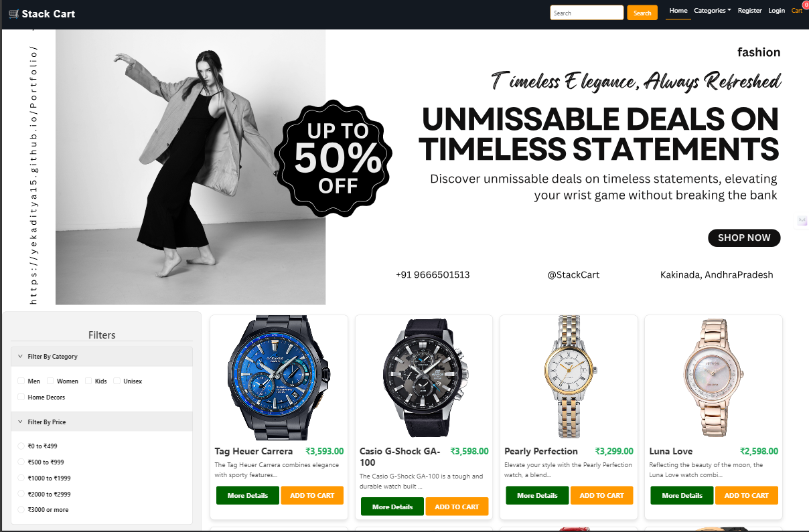Check the Men category filter

(x=21, y=381)
